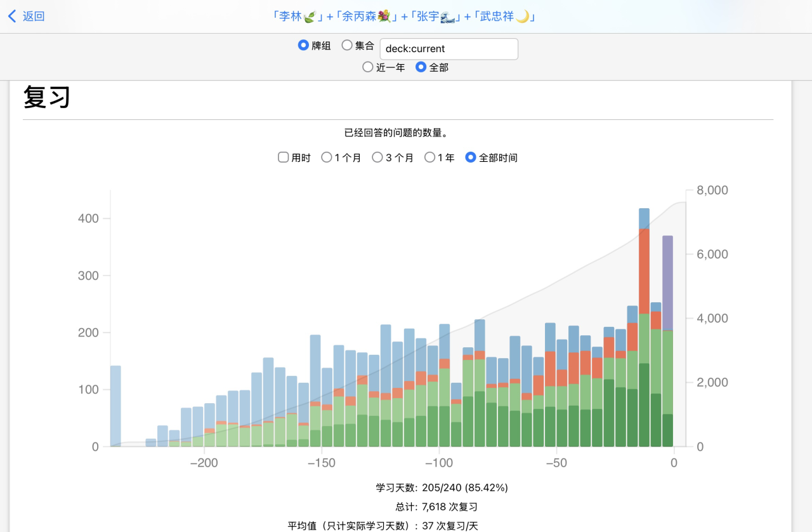Click the leftmost blue bar at day -240
Viewport: 812px width, 532px height.
[x=115, y=405]
